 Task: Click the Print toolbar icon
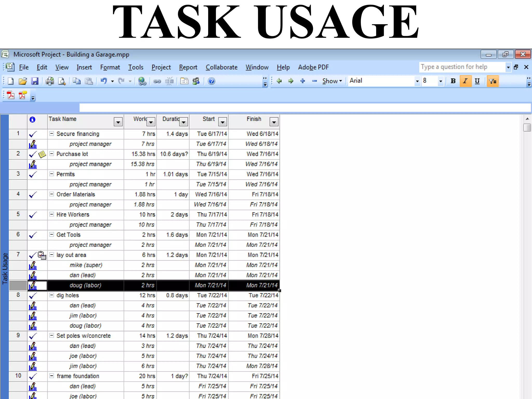pyautogui.click(x=50, y=81)
